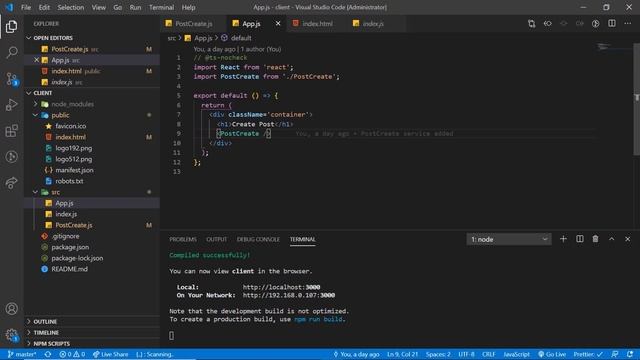
Task: Open the editor More Actions ellipsis
Action: coord(627,24)
